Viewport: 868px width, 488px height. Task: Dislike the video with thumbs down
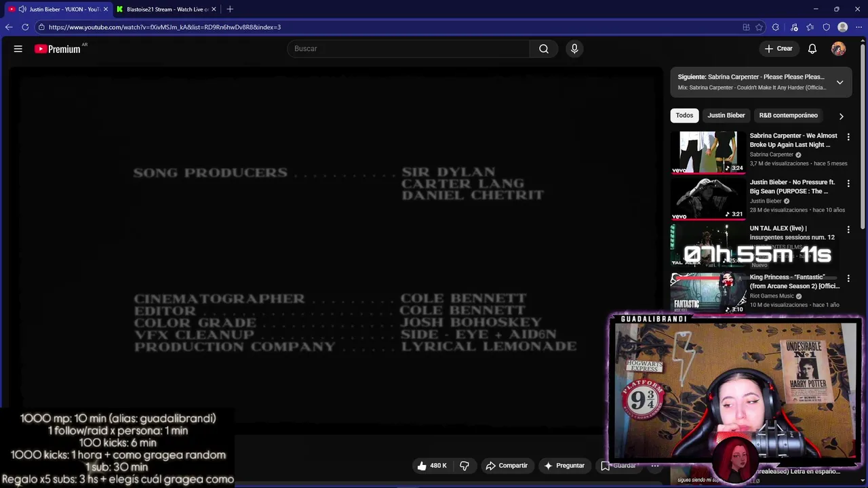[x=465, y=466]
